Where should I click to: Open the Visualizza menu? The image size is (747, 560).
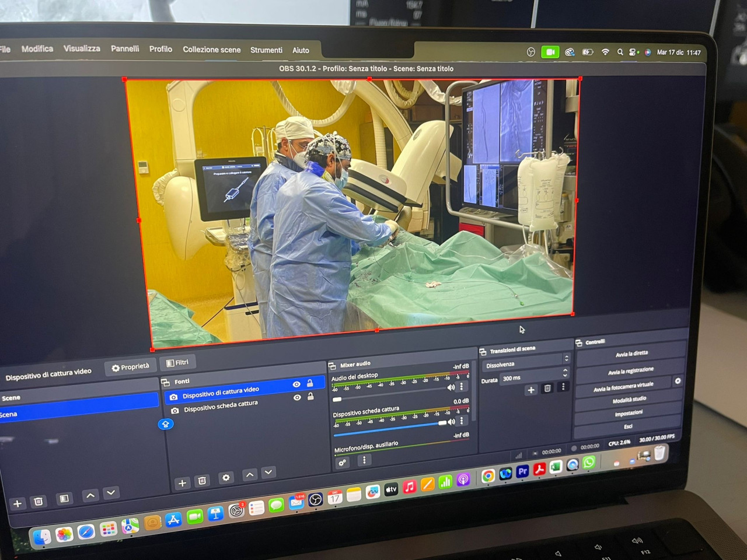(82, 48)
